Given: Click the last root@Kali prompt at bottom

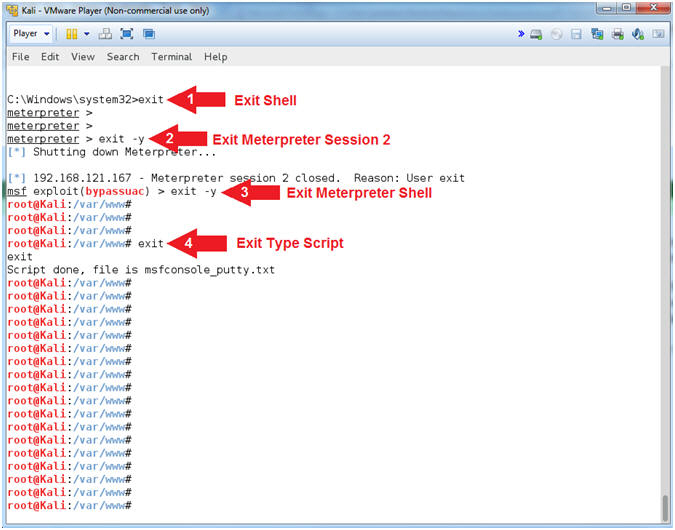Looking at the screenshot, I should (69, 505).
